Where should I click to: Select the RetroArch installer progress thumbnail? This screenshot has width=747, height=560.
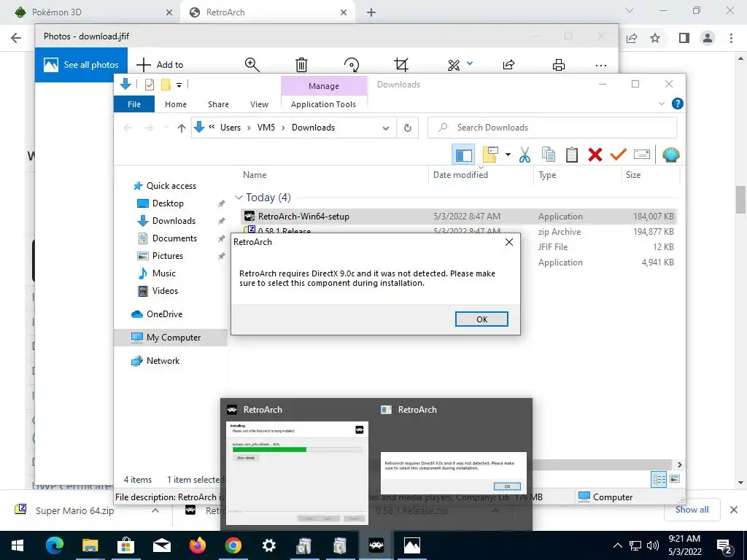(297, 472)
